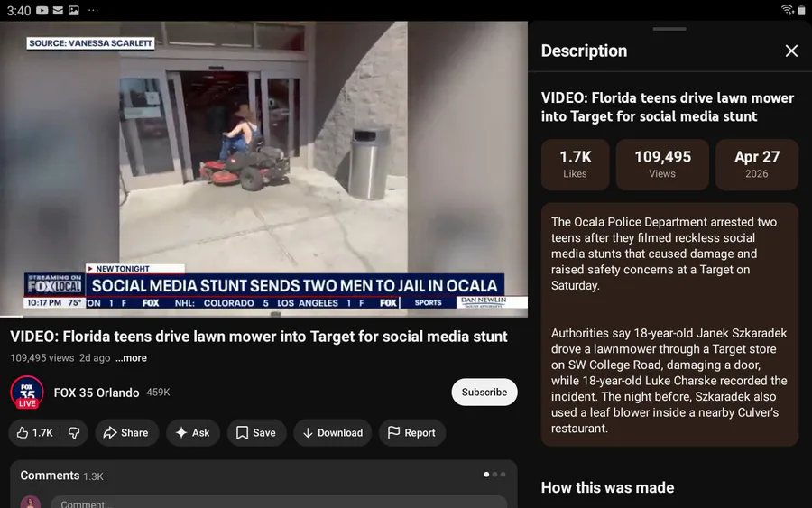The width and height of the screenshot is (812, 508).
Task: Tap the Apr 27 2026 date card
Action: [757, 164]
